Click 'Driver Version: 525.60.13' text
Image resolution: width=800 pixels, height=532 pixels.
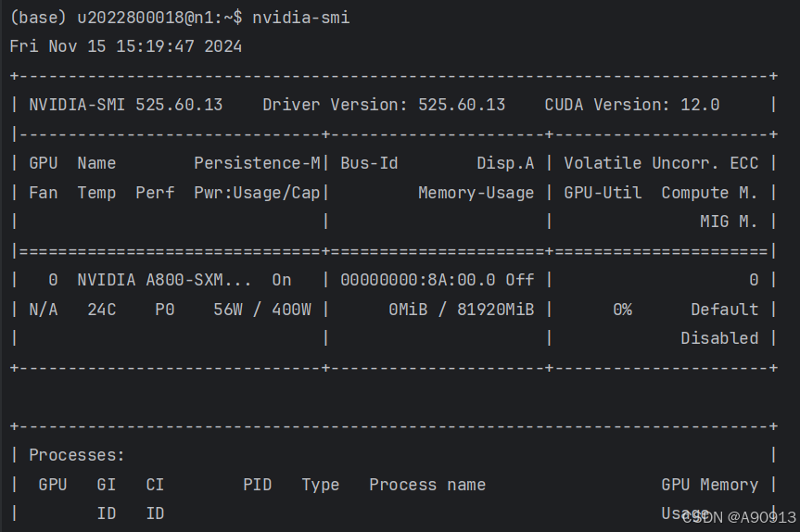pos(384,105)
